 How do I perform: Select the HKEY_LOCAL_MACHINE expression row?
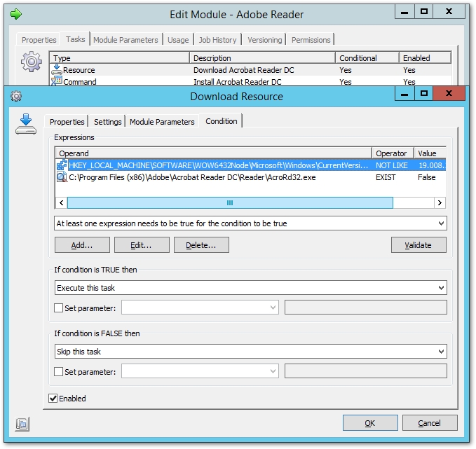click(251, 165)
